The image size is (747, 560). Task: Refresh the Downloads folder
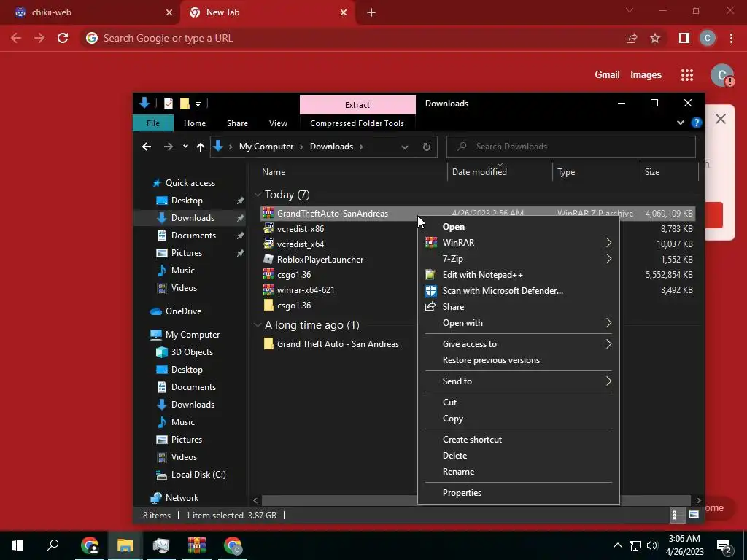[x=426, y=147]
